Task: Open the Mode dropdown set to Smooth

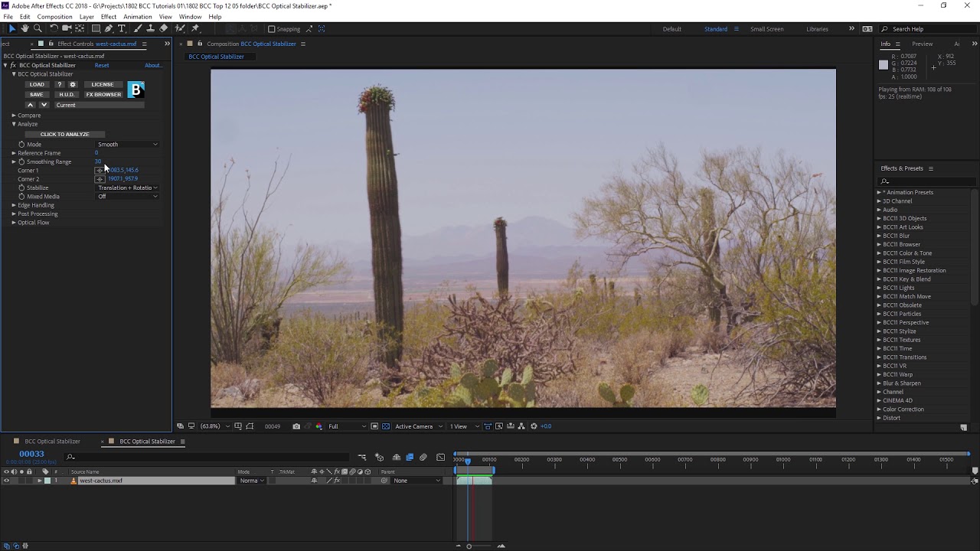Action: [x=127, y=145]
